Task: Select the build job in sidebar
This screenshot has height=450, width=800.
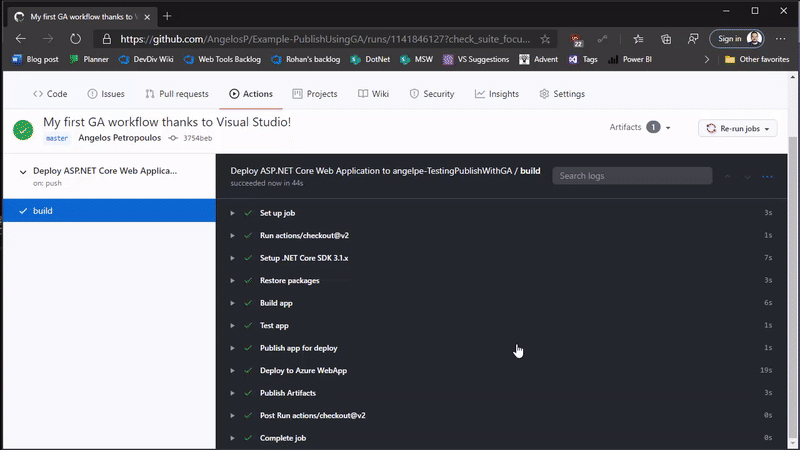Action: pos(43,211)
